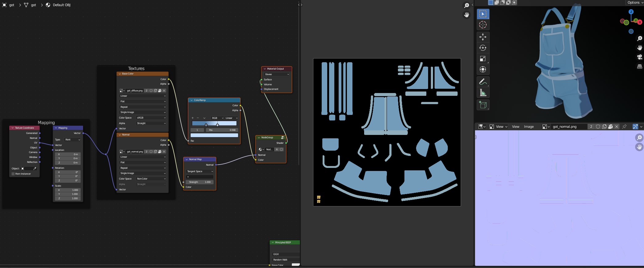Image resolution: width=644 pixels, height=268 pixels.
Task: Toggle the camera view in the 3D viewport
Action: (x=640, y=57)
